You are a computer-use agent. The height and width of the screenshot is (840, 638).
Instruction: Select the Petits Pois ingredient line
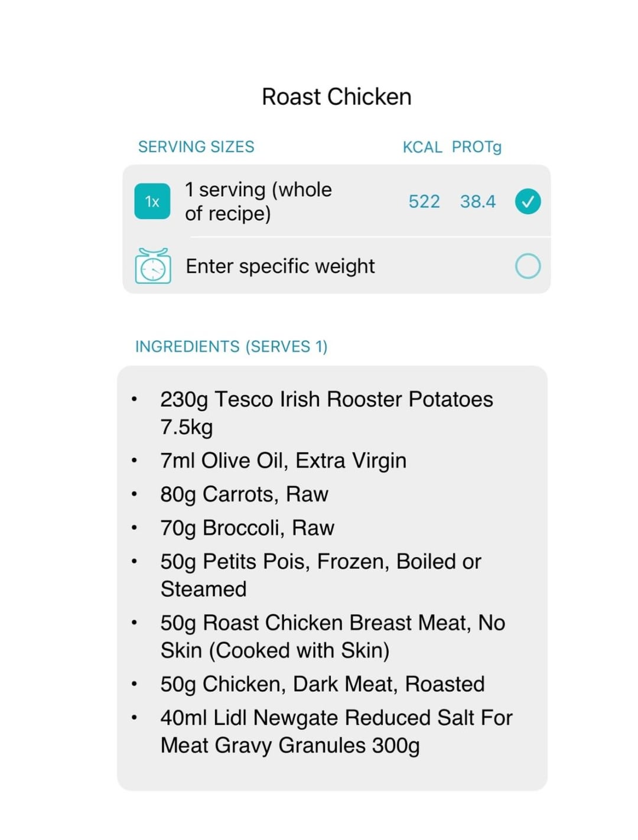click(320, 575)
